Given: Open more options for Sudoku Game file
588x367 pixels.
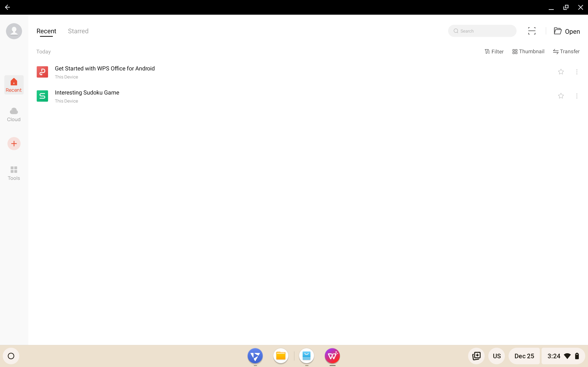Looking at the screenshot, I should click(577, 96).
